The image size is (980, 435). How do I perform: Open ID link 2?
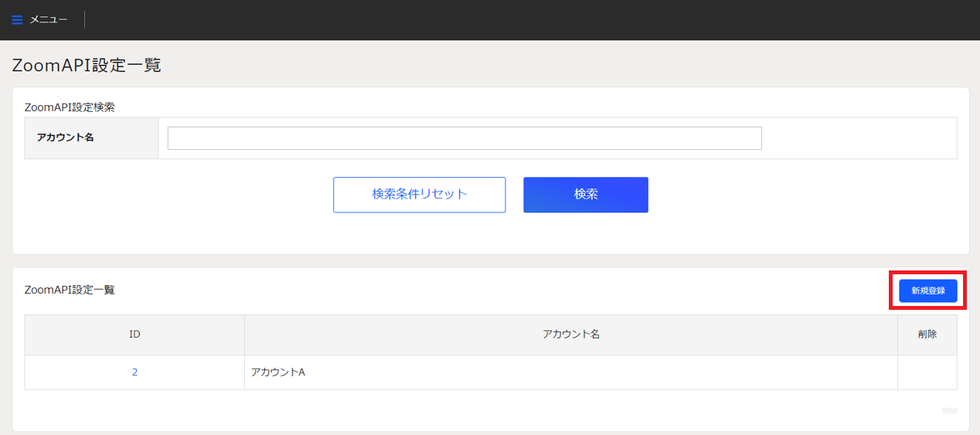click(134, 372)
